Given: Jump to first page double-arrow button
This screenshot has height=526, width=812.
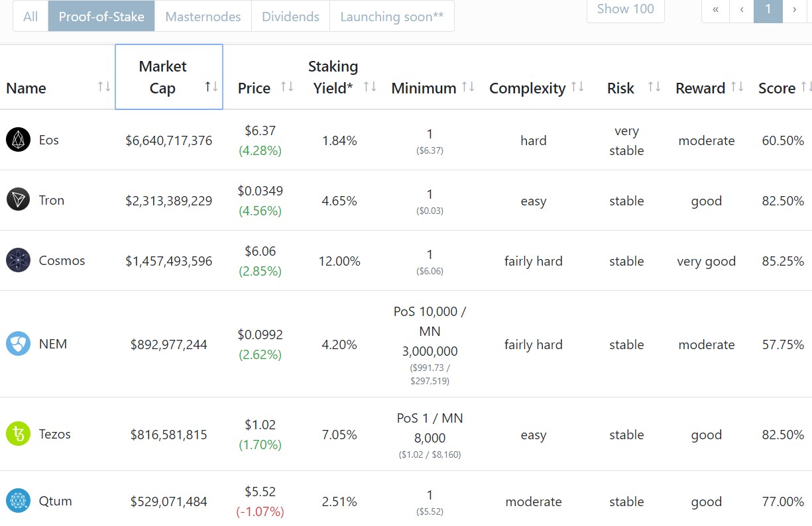Looking at the screenshot, I should pyautogui.click(x=715, y=10).
